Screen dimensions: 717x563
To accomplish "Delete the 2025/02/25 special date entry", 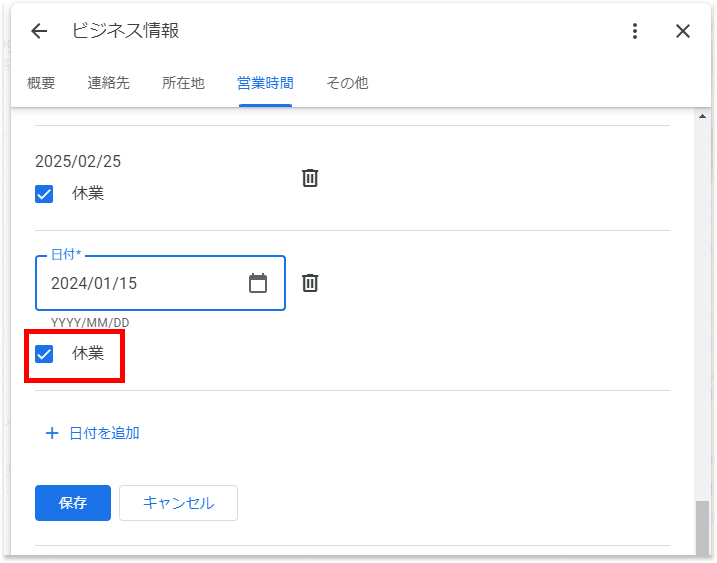I will [310, 178].
